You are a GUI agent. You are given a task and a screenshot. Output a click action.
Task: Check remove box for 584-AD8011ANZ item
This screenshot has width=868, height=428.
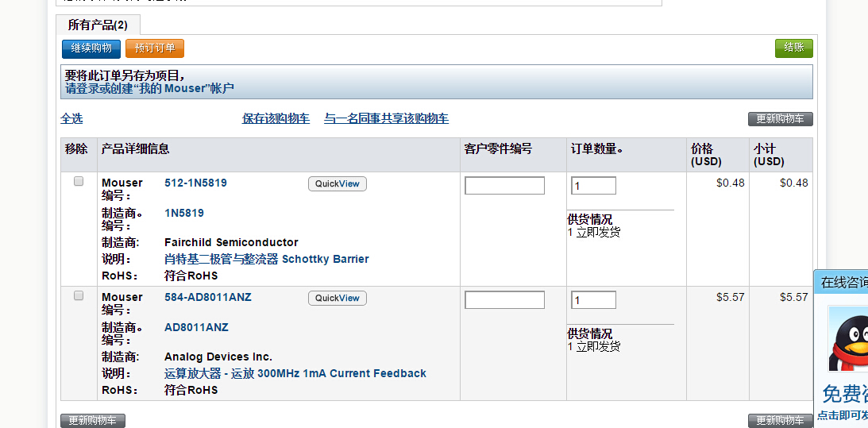point(79,295)
